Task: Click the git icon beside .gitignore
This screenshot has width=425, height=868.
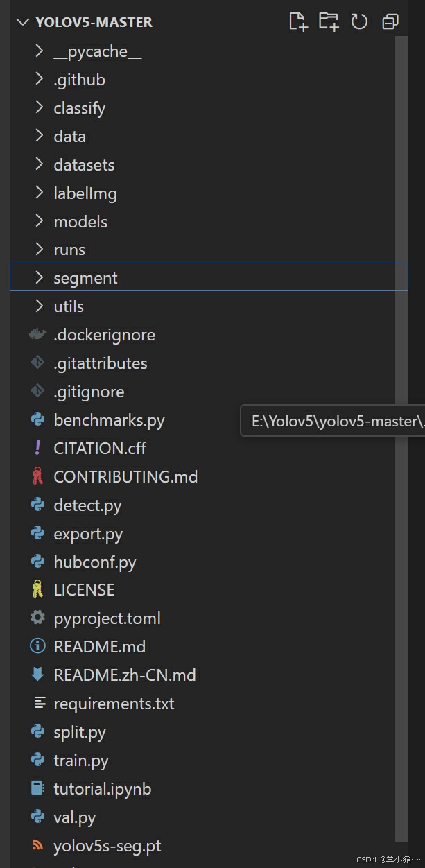Action: [x=37, y=392]
